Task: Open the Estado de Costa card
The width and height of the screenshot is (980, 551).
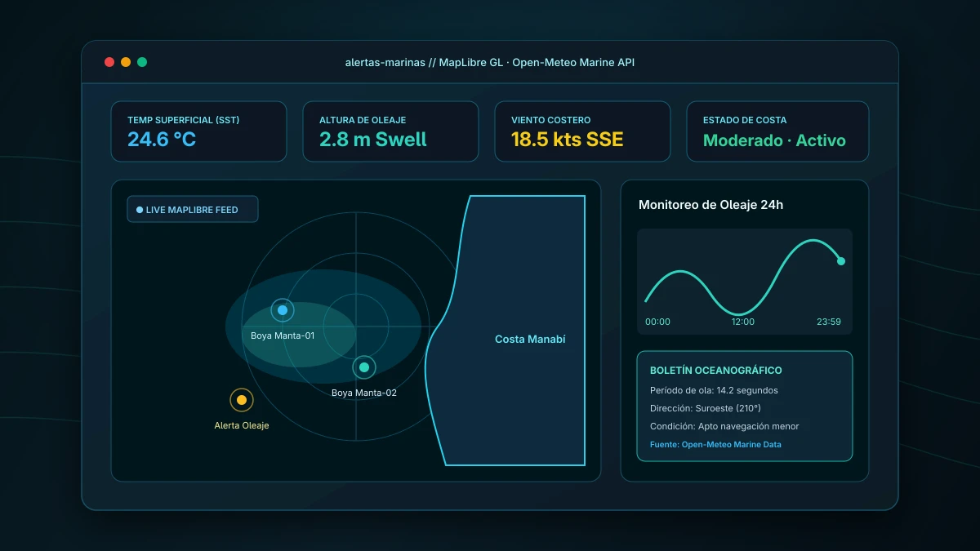Action: [777, 131]
